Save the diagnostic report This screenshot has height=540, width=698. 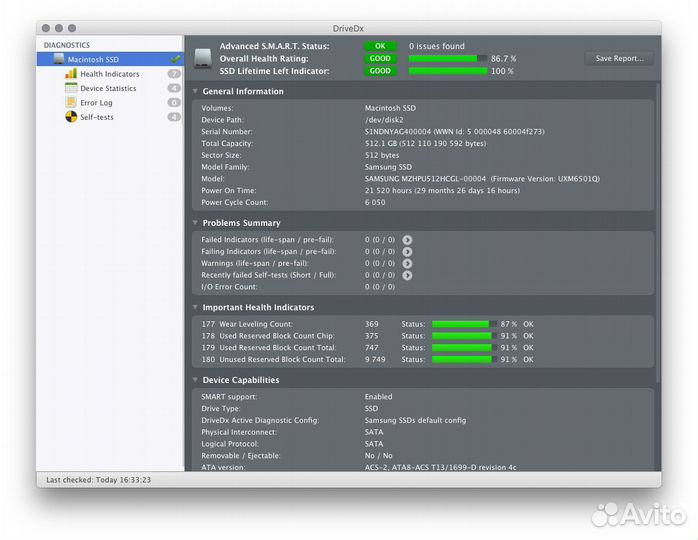[619, 58]
